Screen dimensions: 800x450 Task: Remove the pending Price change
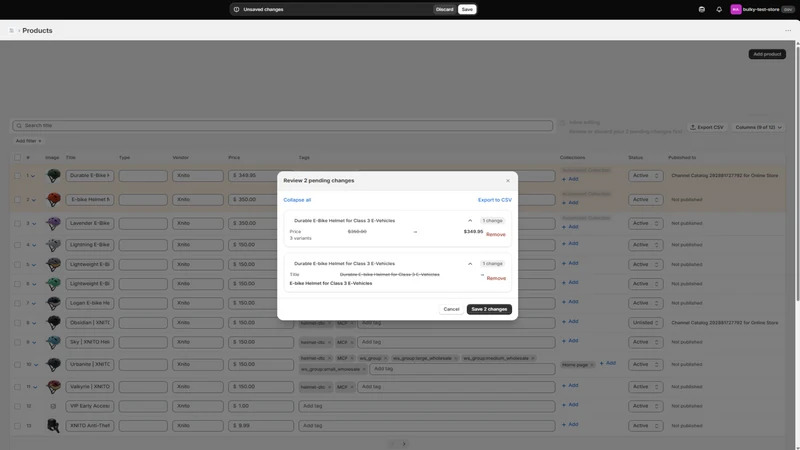(495, 235)
